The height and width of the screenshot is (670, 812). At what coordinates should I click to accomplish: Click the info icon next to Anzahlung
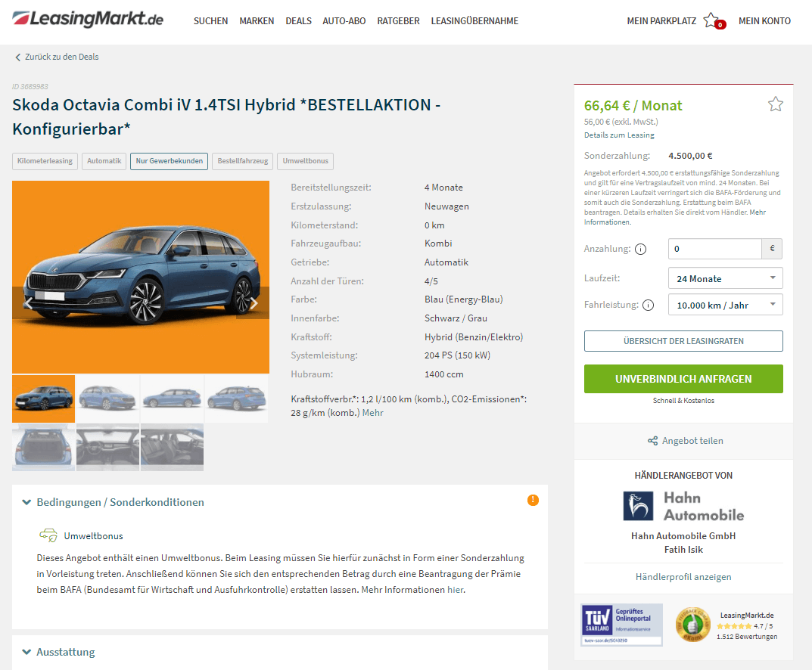tap(640, 250)
